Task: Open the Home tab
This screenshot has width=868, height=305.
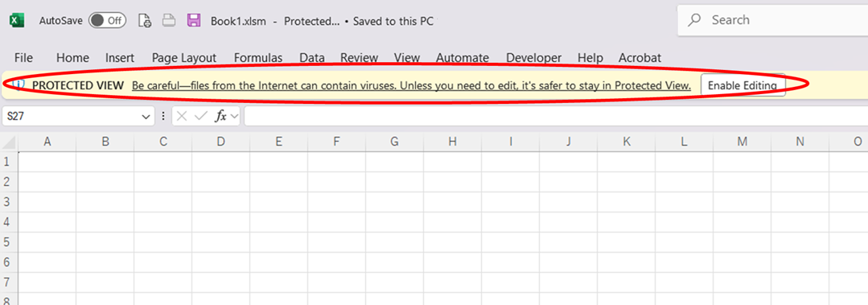Action: (72, 58)
